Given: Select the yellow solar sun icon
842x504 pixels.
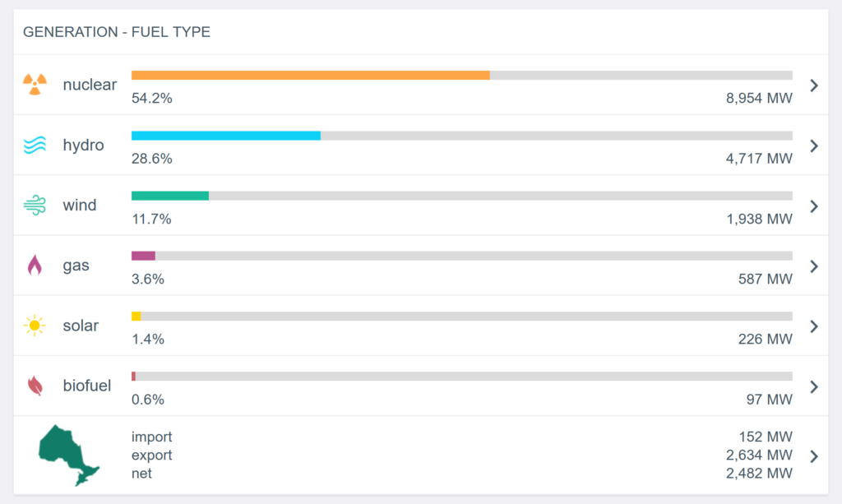Looking at the screenshot, I should pos(35,326).
